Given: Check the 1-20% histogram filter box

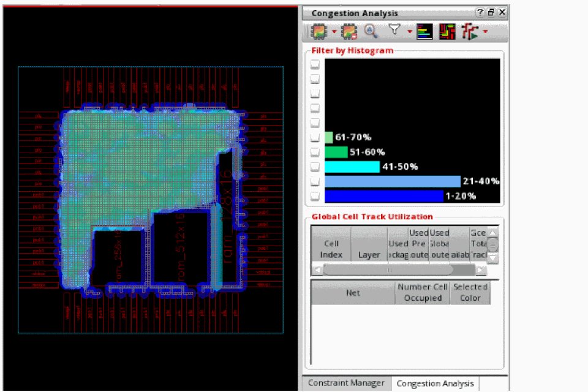Looking at the screenshot, I should [x=315, y=196].
